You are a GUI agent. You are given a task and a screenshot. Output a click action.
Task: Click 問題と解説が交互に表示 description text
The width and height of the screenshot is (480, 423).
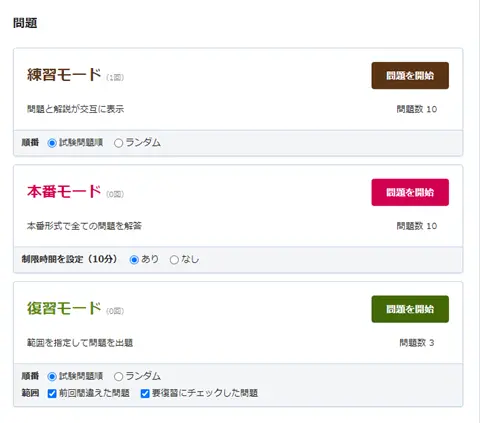click(75, 109)
